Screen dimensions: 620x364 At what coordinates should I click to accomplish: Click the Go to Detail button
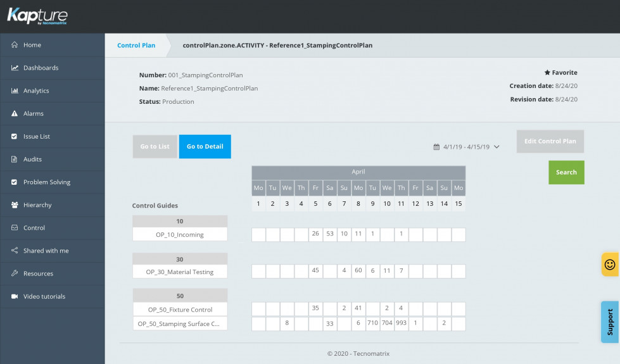tap(205, 146)
